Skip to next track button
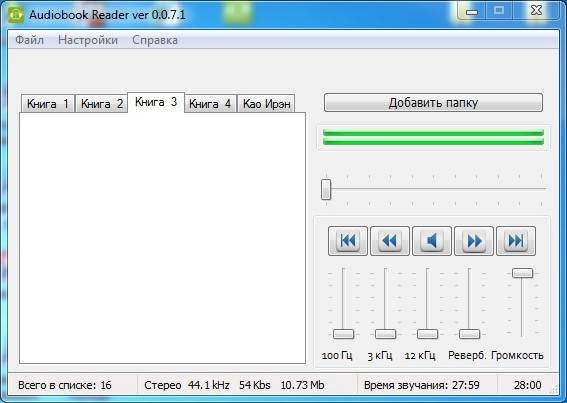Screen dimensions: 567x403 coord(516,241)
